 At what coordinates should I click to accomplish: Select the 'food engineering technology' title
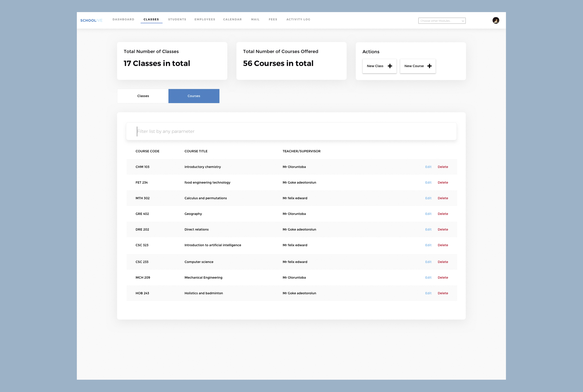[x=207, y=182]
